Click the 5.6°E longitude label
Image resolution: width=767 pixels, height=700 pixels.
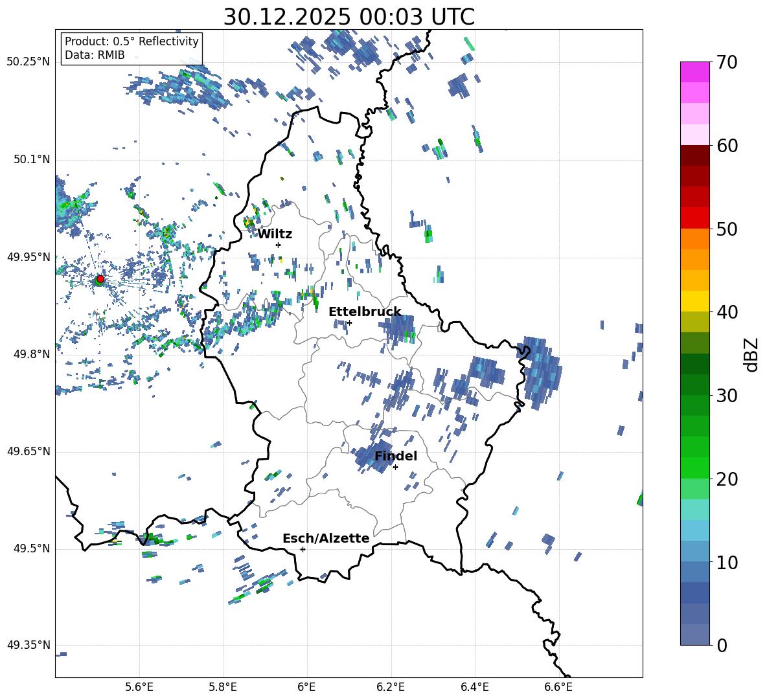[139, 687]
